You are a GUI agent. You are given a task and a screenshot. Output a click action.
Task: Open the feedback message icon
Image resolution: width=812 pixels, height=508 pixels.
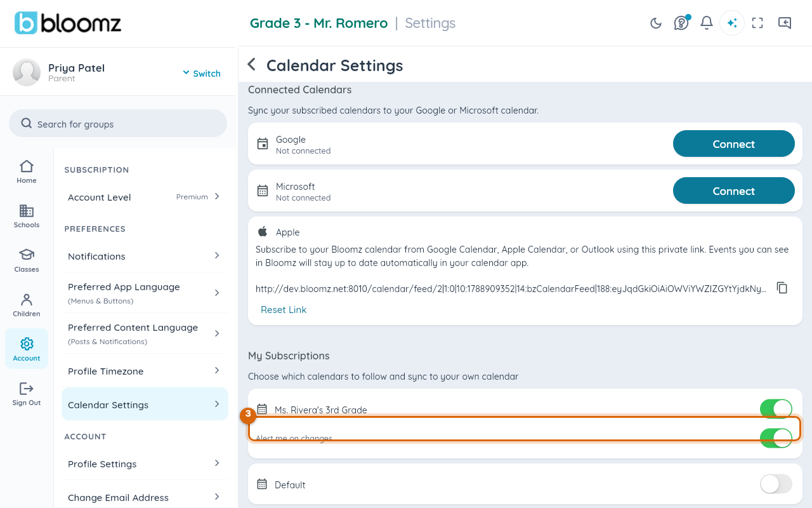click(x=785, y=23)
